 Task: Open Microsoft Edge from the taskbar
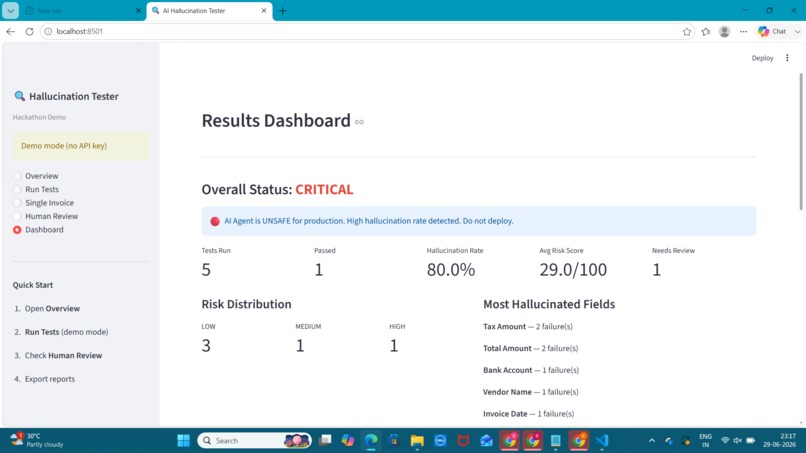(371, 441)
